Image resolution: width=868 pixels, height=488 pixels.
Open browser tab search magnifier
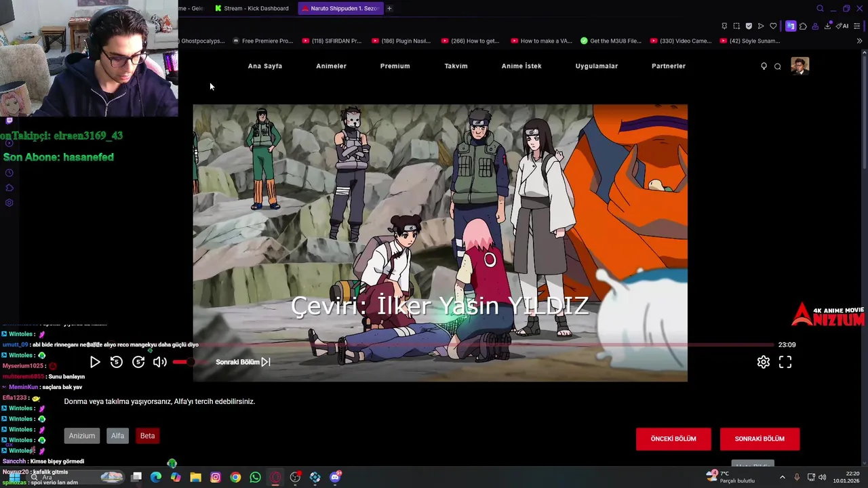tap(820, 8)
